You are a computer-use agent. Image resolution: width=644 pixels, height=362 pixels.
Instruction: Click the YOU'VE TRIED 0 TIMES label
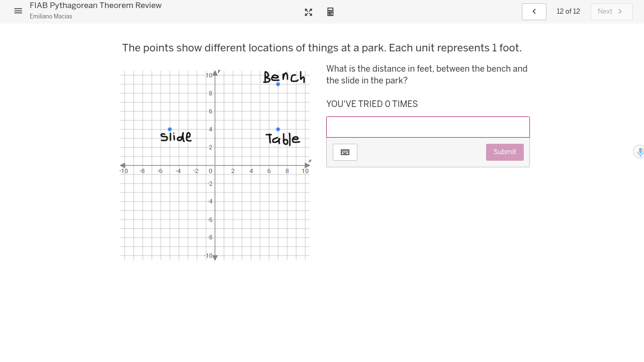click(372, 104)
